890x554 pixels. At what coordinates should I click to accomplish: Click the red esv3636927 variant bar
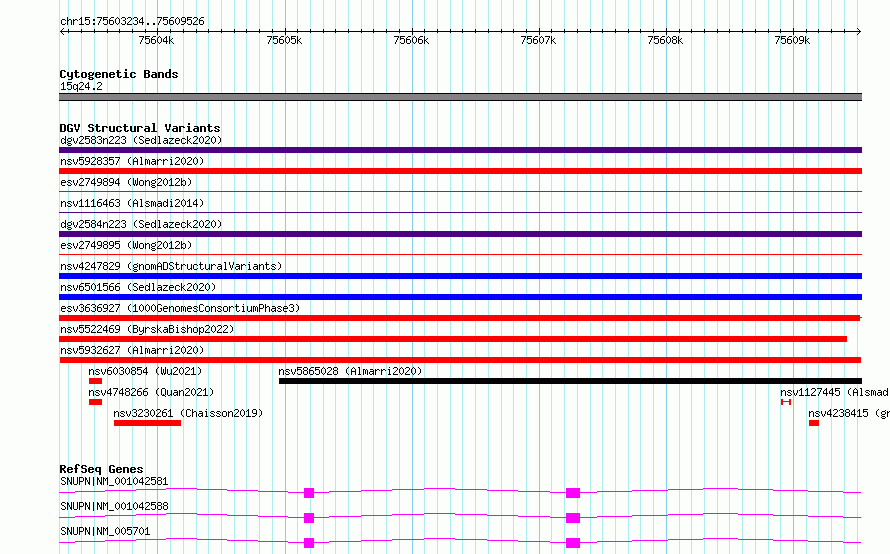460,318
